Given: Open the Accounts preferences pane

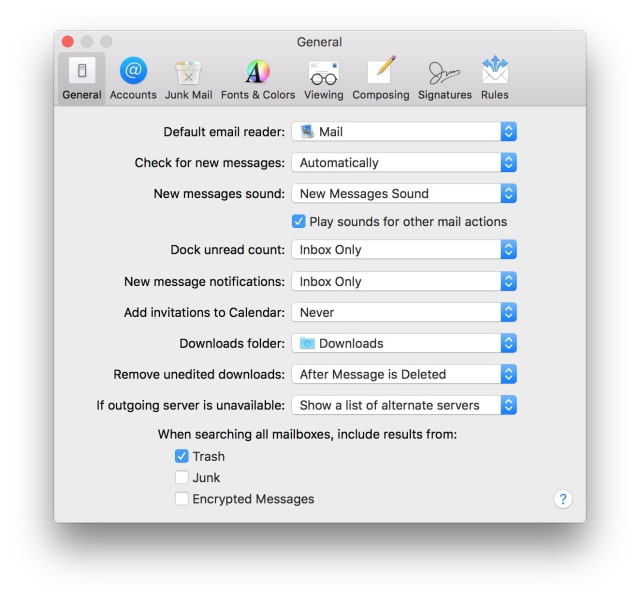Looking at the screenshot, I should 133,78.
